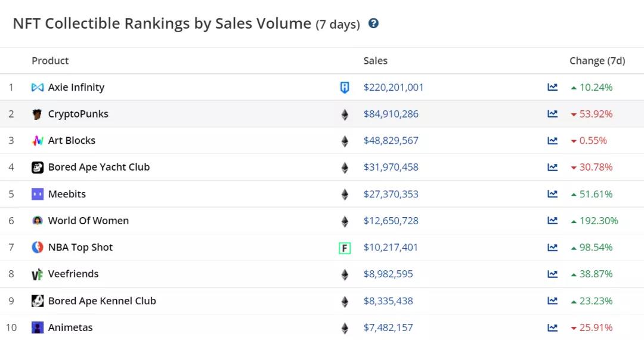644x340 pixels.
Task: Click the Product column header
Action: coord(50,61)
